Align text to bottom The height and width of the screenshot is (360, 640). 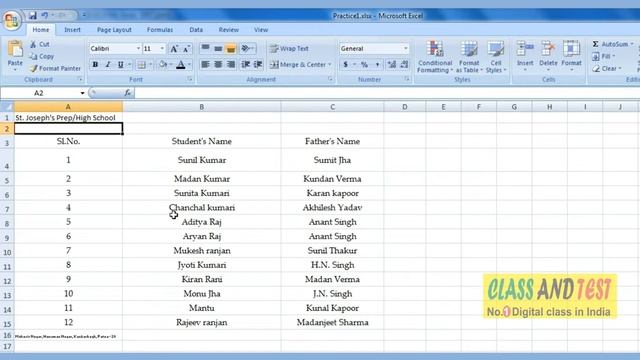click(x=231, y=49)
